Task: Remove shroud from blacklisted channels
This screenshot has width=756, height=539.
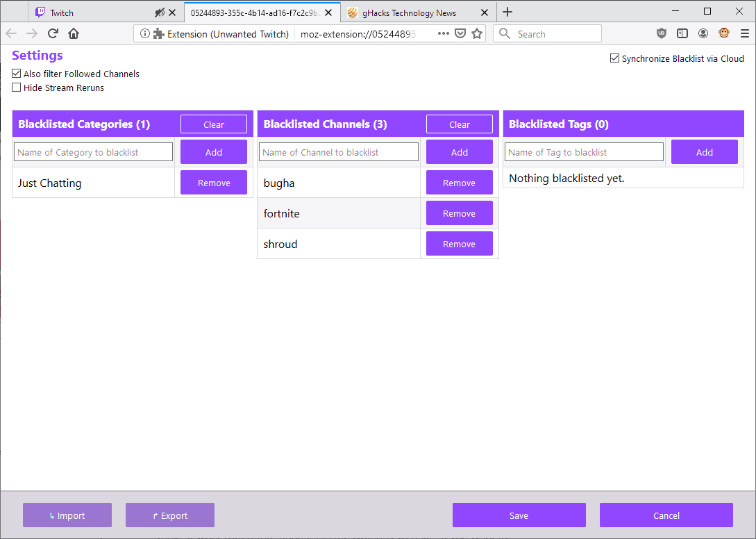Action: point(460,244)
